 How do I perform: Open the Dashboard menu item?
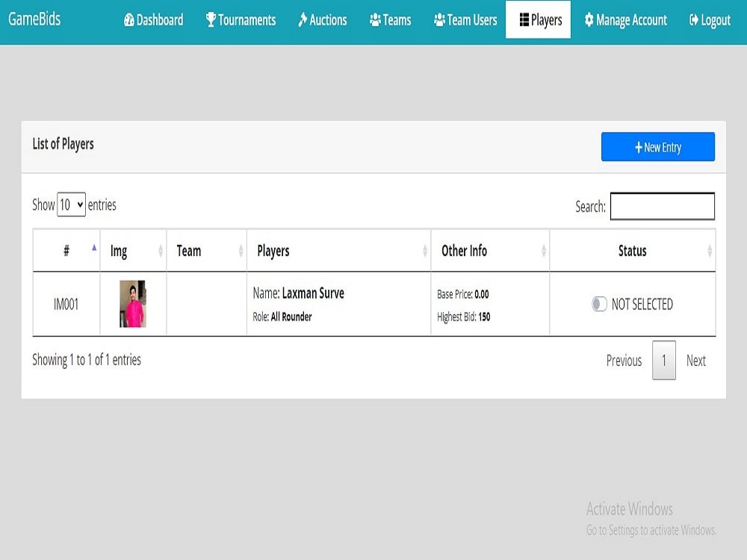pyautogui.click(x=153, y=20)
